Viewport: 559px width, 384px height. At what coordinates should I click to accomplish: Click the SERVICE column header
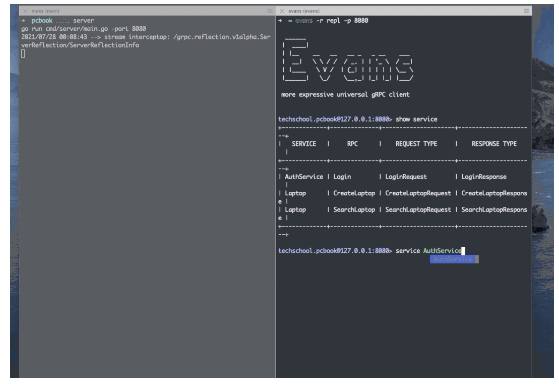coord(304,144)
